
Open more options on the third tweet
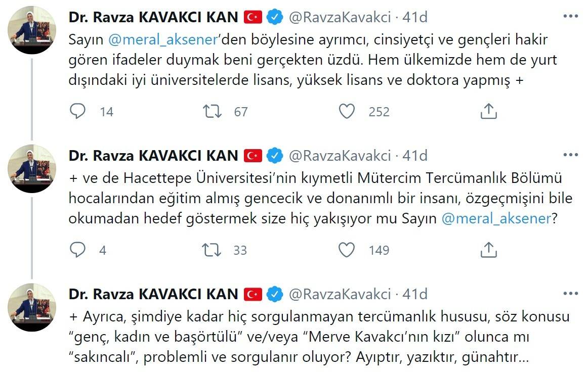coord(570,293)
